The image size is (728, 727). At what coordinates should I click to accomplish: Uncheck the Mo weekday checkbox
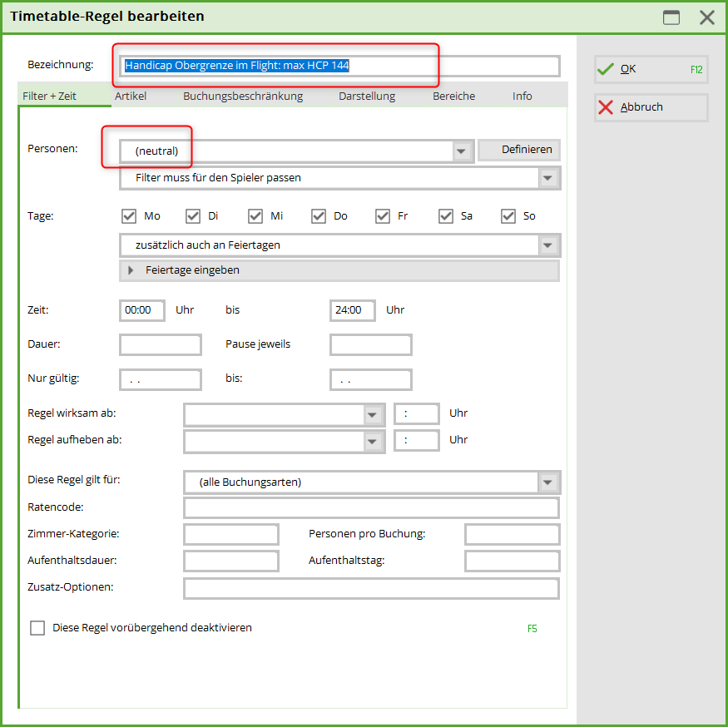pyautogui.click(x=129, y=216)
